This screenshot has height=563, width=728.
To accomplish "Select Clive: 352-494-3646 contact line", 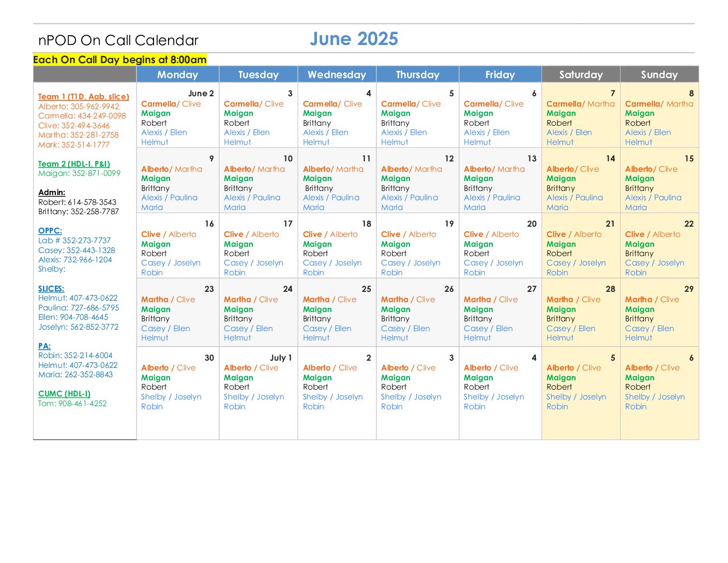I will pos(74,126).
